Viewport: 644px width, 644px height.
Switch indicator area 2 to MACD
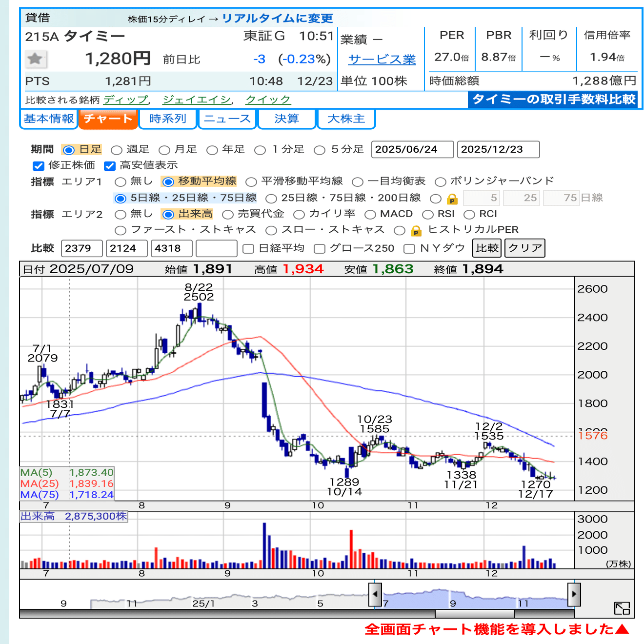coord(372,214)
